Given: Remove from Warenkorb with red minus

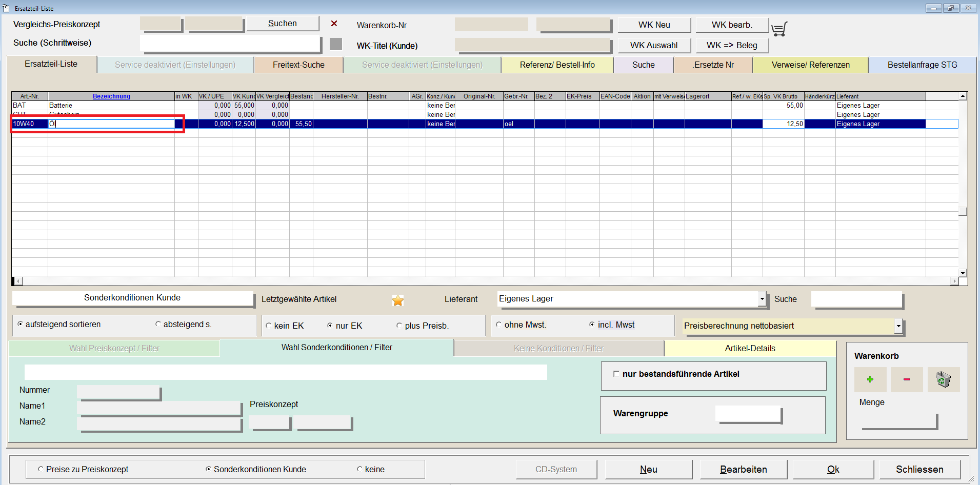Looking at the screenshot, I should click(x=907, y=379).
